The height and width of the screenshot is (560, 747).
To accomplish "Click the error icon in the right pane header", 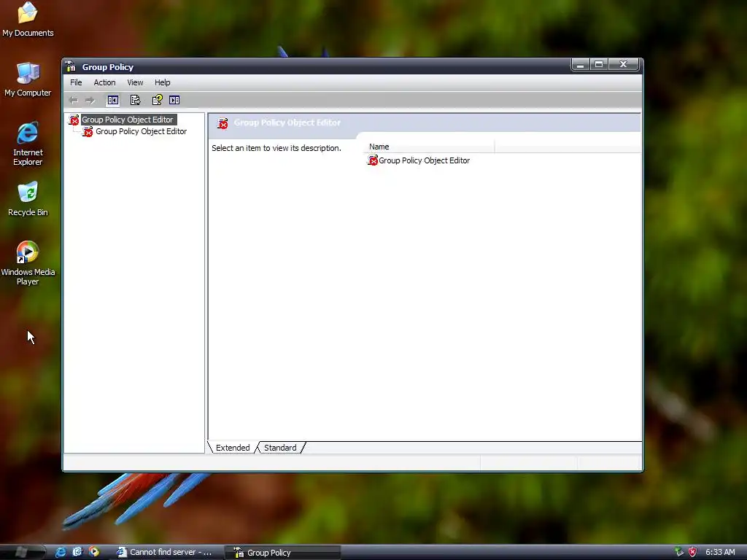I will [222, 123].
